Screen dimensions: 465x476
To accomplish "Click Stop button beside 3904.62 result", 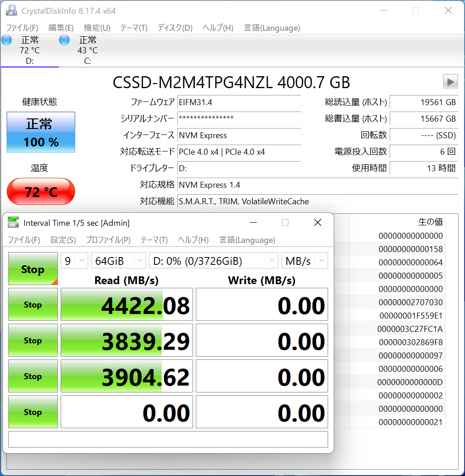I will tap(33, 376).
